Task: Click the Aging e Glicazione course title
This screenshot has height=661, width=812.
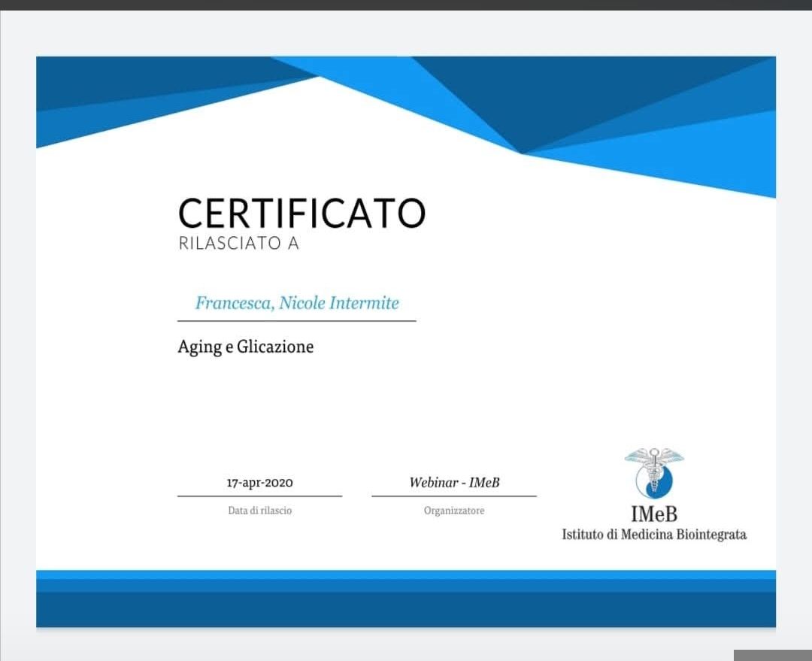Action: [x=245, y=347]
